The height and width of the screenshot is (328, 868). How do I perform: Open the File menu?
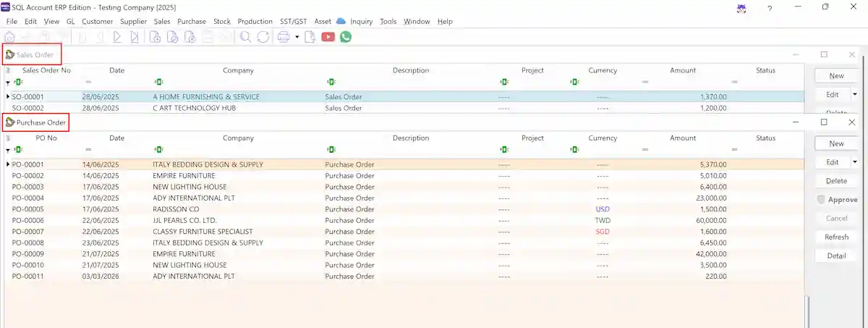pyautogui.click(x=12, y=21)
